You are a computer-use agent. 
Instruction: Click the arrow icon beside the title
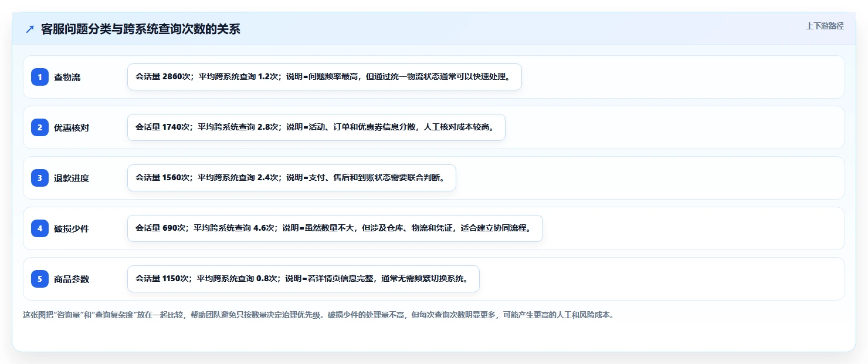(x=30, y=29)
